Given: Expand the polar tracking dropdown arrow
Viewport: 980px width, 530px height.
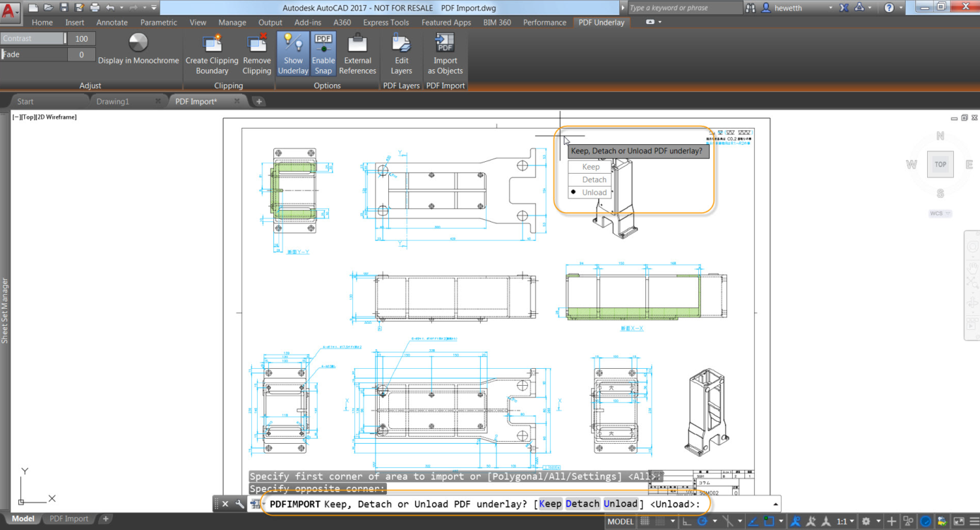Looking at the screenshot, I should pos(715,521).
